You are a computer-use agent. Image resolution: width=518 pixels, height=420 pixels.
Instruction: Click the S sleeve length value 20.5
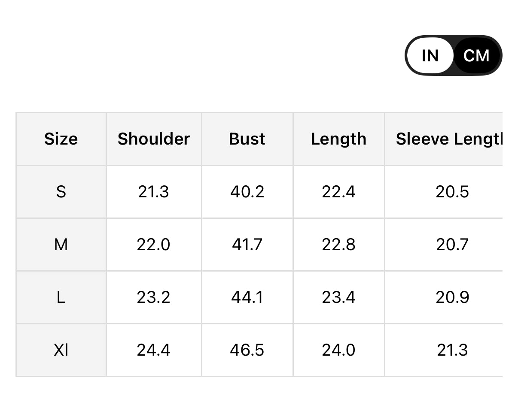(452, 192)
